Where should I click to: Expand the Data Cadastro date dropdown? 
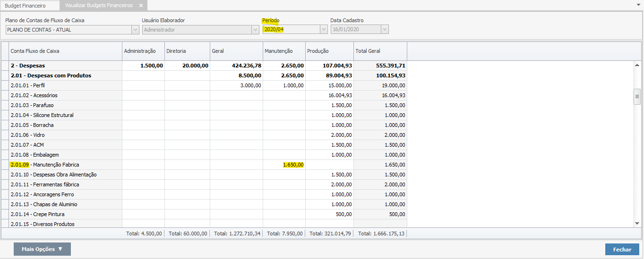pos(385,30)
